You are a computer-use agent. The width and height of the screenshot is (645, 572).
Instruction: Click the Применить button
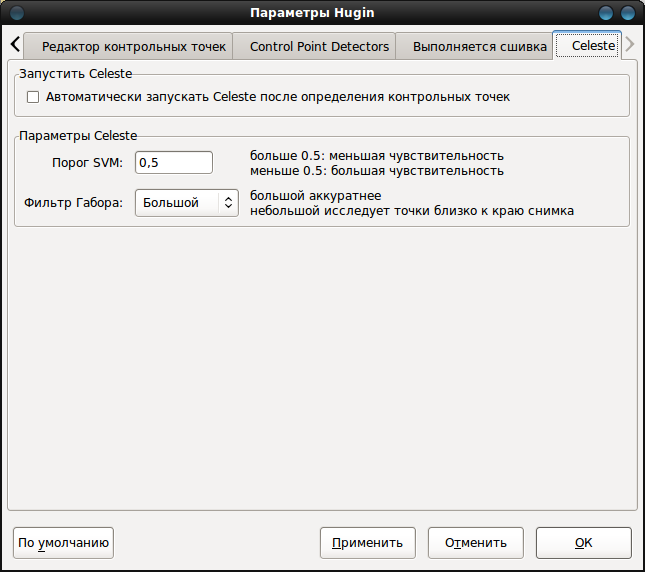[x=368, y=543]
